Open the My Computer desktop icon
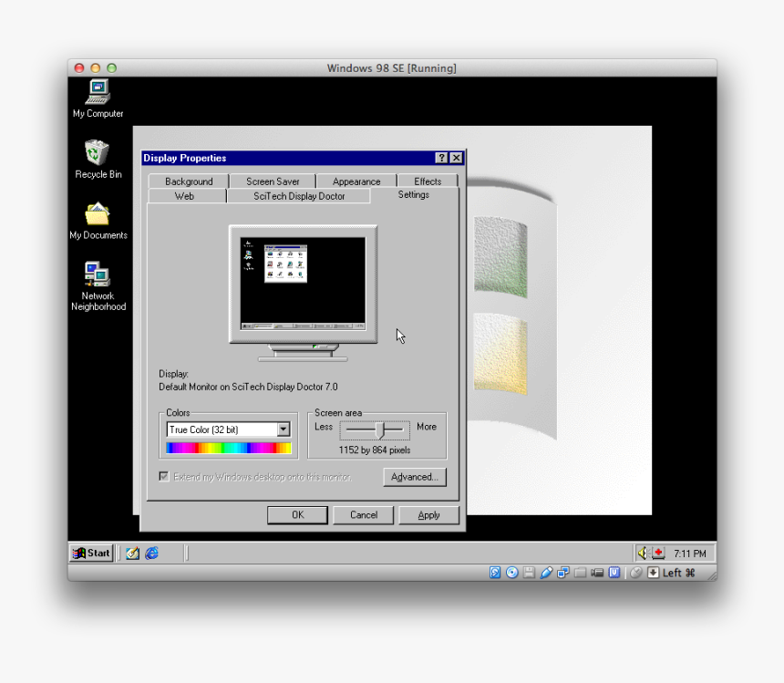784x683 pixels. click(x=98, y=99)
